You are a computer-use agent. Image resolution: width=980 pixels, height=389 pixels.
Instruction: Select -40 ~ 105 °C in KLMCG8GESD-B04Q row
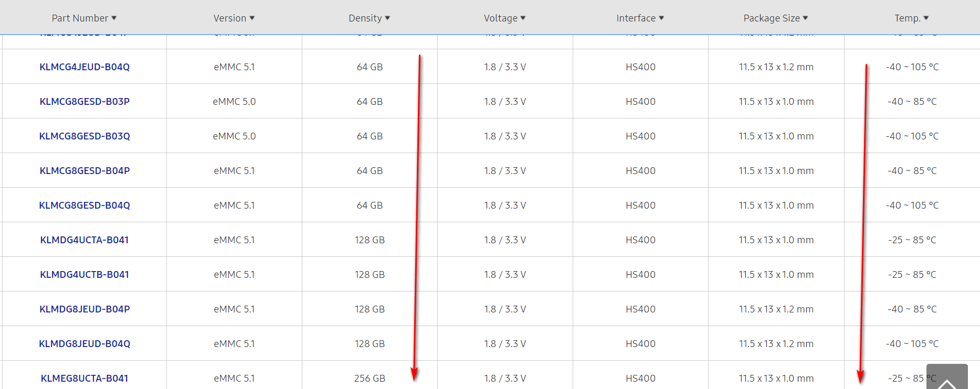[912, 206]
